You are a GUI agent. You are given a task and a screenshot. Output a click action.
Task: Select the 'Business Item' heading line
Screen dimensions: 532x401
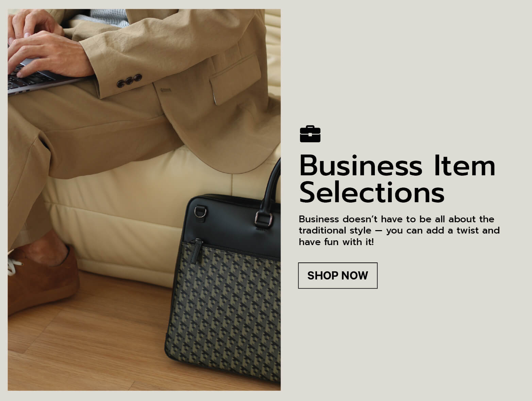(x=397, y=165)
